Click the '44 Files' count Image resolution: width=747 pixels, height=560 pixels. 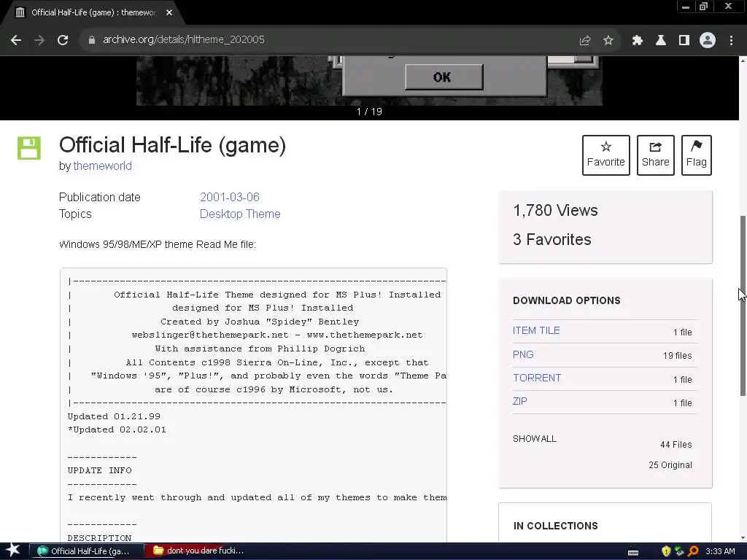click(676, 444)
